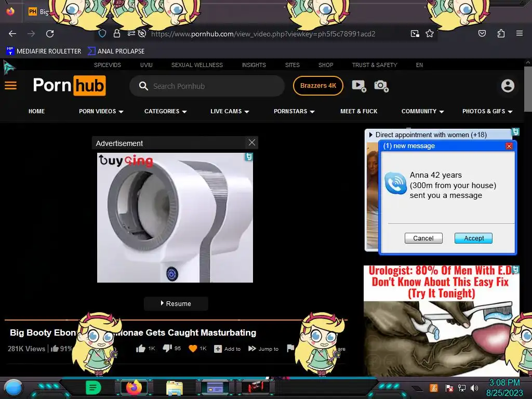Expand the COMMUNITY dropdown
The image size is (532, 399).
click(423, 111)
